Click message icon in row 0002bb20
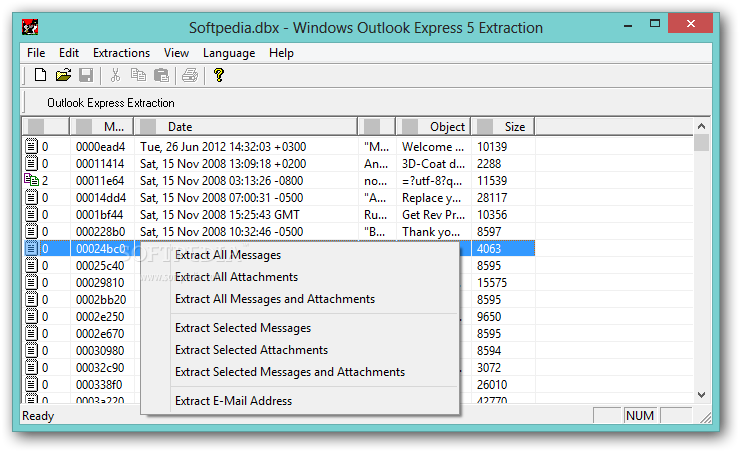 click(31, 299)
